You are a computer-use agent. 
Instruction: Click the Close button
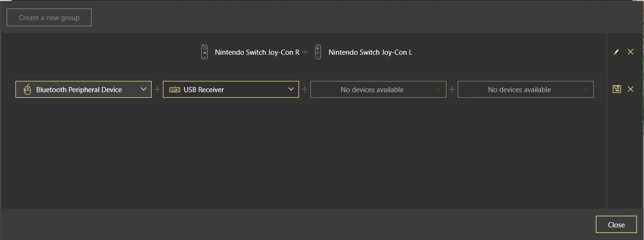tap(616, 225)
